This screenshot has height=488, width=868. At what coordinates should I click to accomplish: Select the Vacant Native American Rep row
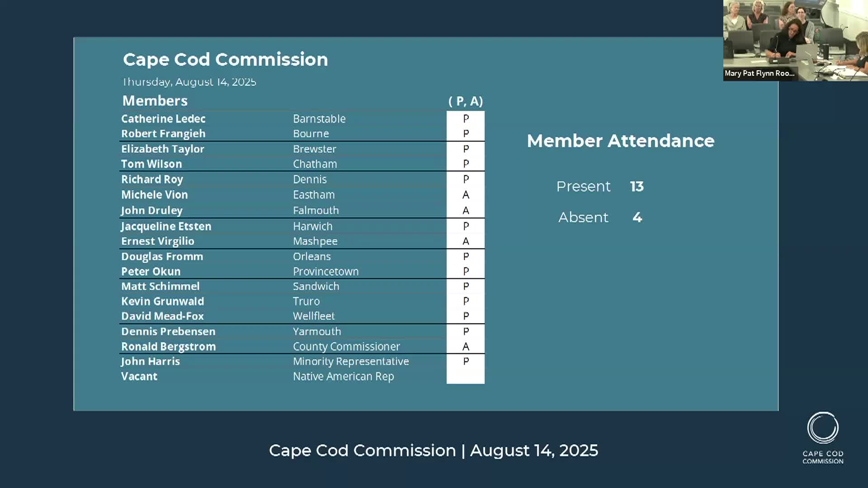[x=302, y=376]
